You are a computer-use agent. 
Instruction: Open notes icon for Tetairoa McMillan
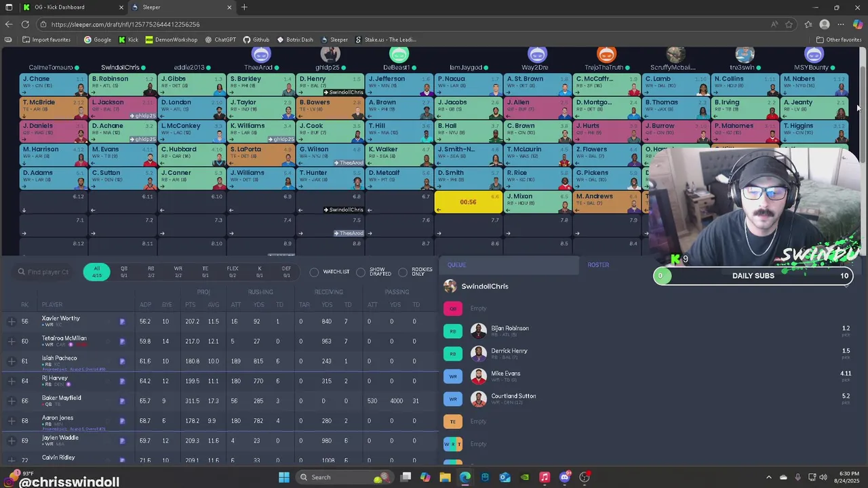point(122,341)
